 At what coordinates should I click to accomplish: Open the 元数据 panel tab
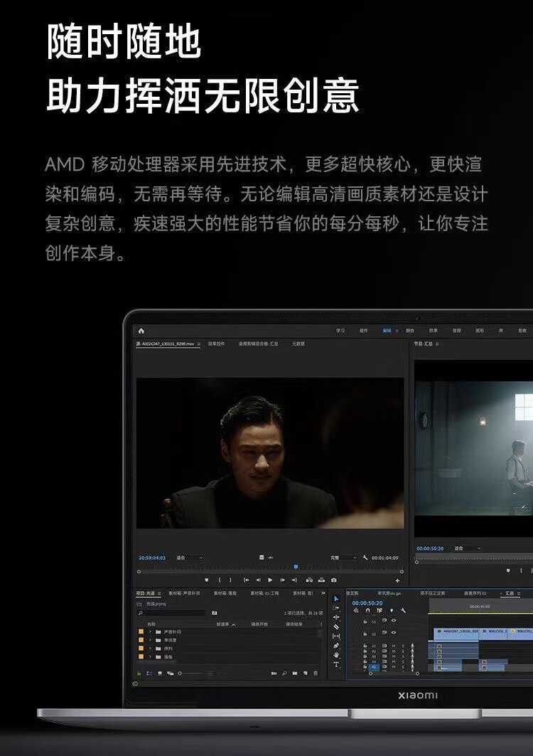pos(298,344)
